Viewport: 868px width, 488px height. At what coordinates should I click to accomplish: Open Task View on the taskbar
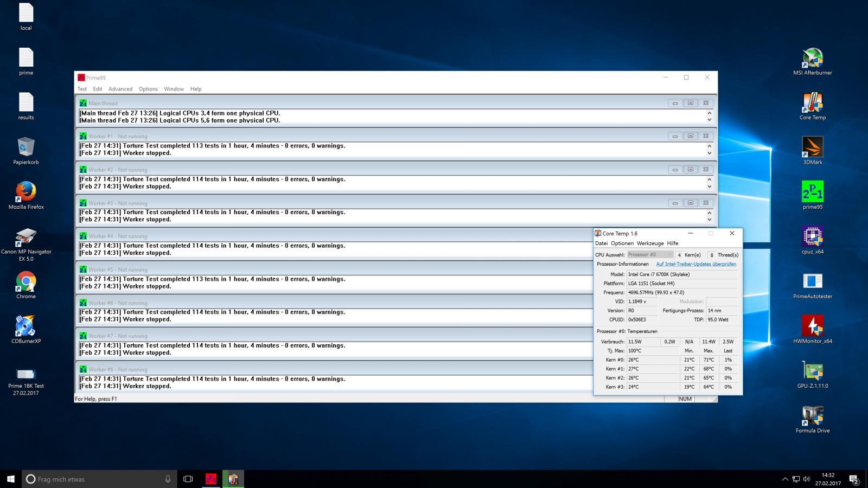pos(188,479)
